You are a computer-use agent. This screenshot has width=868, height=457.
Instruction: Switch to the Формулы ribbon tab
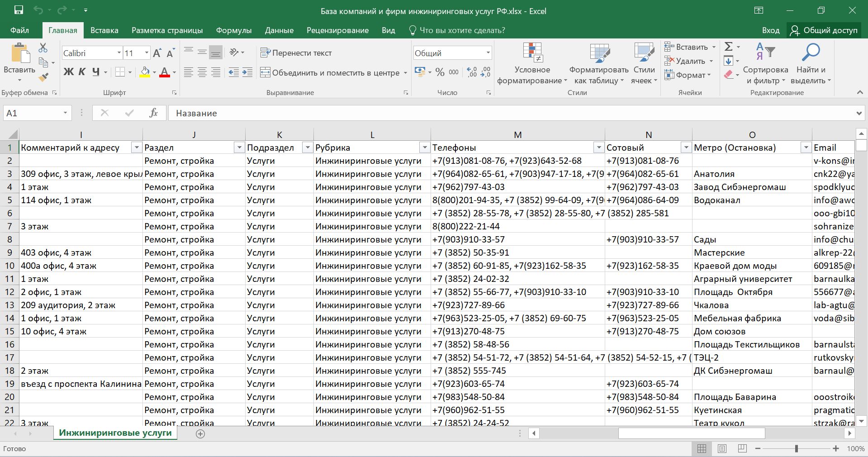pos(233,30)
